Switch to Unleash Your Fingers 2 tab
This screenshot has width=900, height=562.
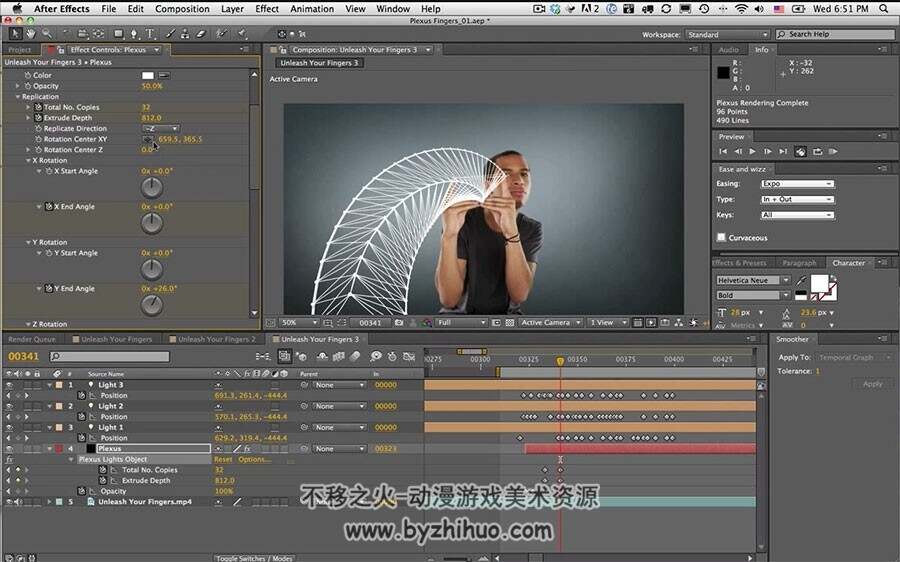pos(212,339)
